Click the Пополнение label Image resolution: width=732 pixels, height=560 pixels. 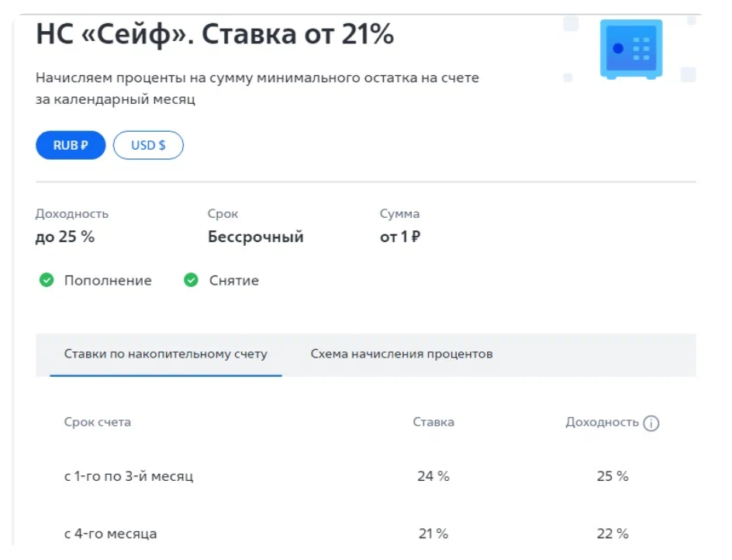(x=108, y=281)
